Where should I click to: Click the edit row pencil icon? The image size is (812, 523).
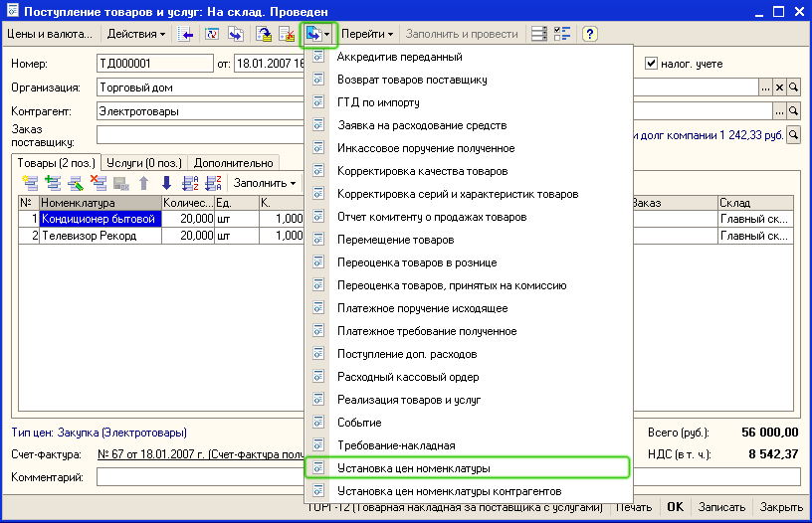[x=76, y=183]
